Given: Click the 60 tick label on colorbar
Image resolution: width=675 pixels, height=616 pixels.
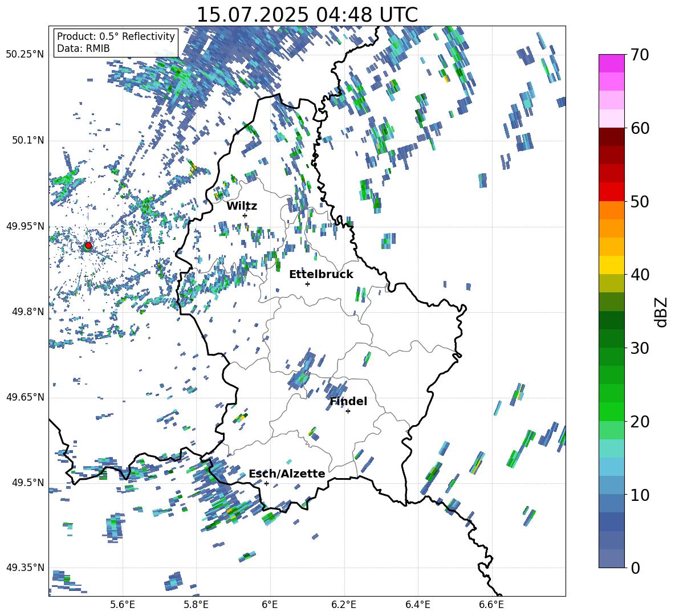Looking at the screenshot, I should tap(640, 128).
